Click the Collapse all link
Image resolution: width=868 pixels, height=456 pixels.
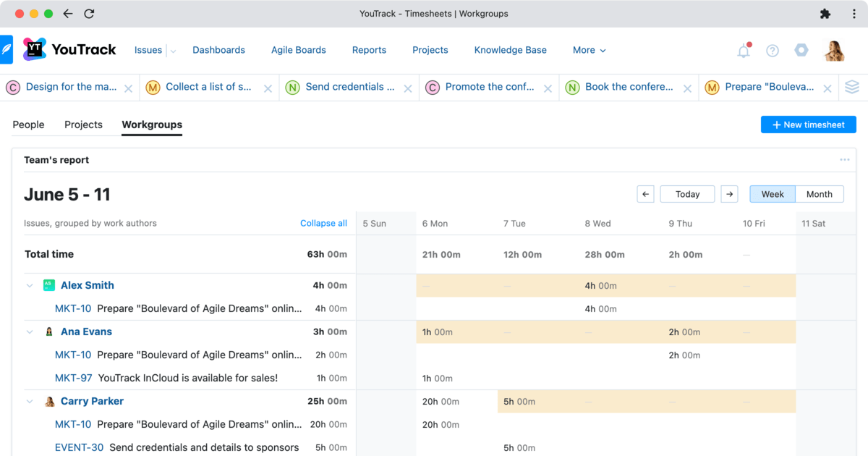(323, 223)
